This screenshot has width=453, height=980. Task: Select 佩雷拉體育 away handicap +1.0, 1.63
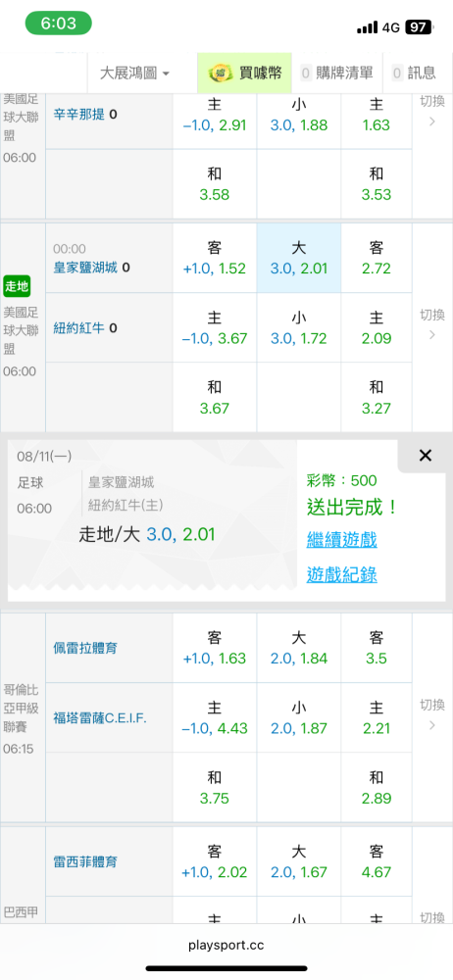[215, 648]
